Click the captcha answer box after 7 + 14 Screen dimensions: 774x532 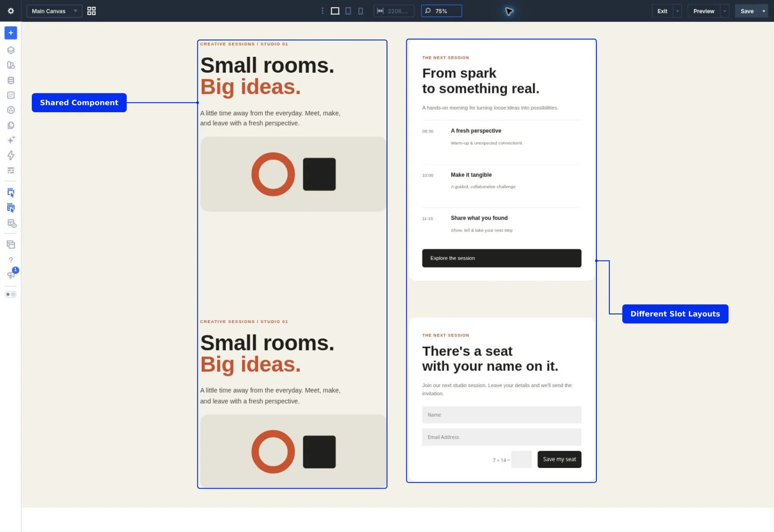522,459
